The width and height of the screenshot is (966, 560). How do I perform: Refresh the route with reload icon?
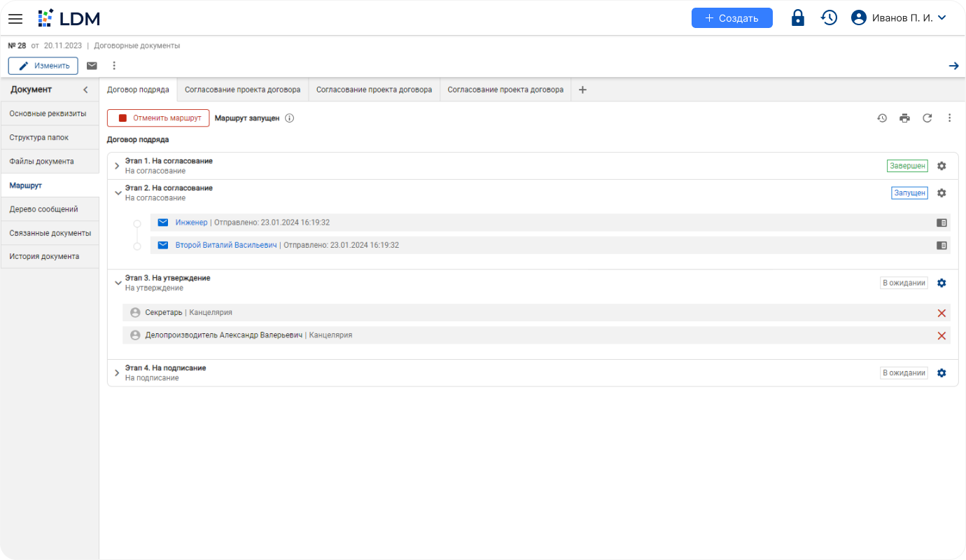tap(927, 118)
